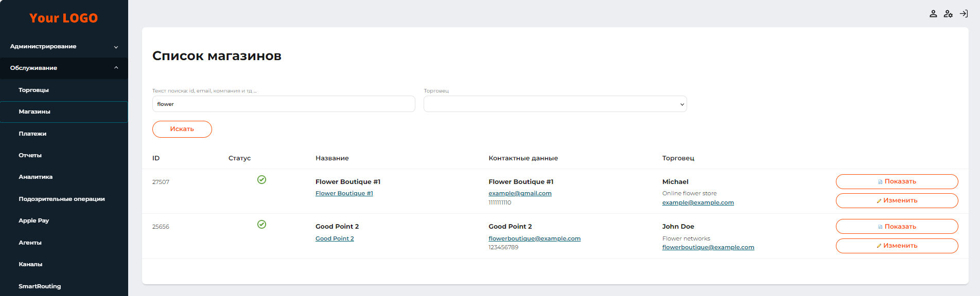
Task: Click green status checkmark for shop 25656
Action: click(x=261, y=225)
